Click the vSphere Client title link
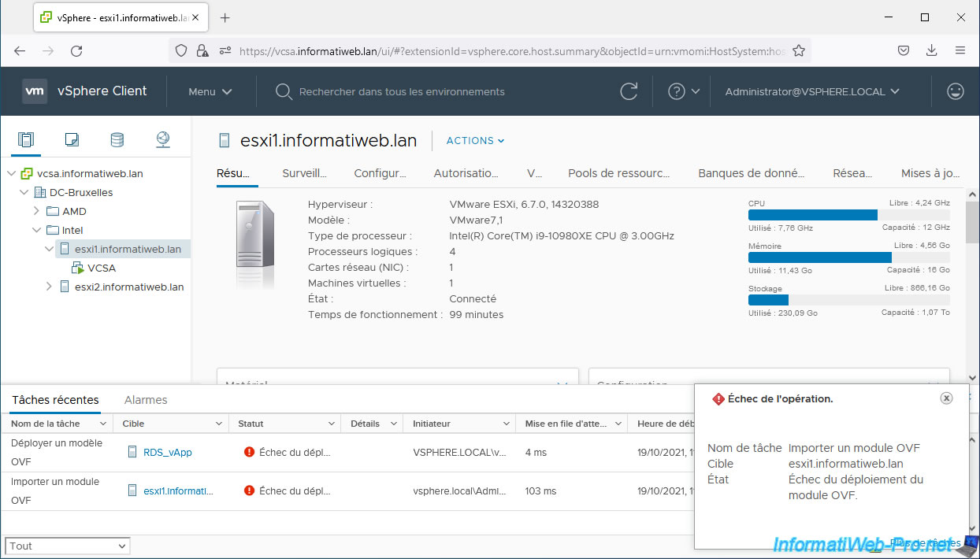This screenshot has height=559, width=980. pyautogui.click(x=102, y=91)
